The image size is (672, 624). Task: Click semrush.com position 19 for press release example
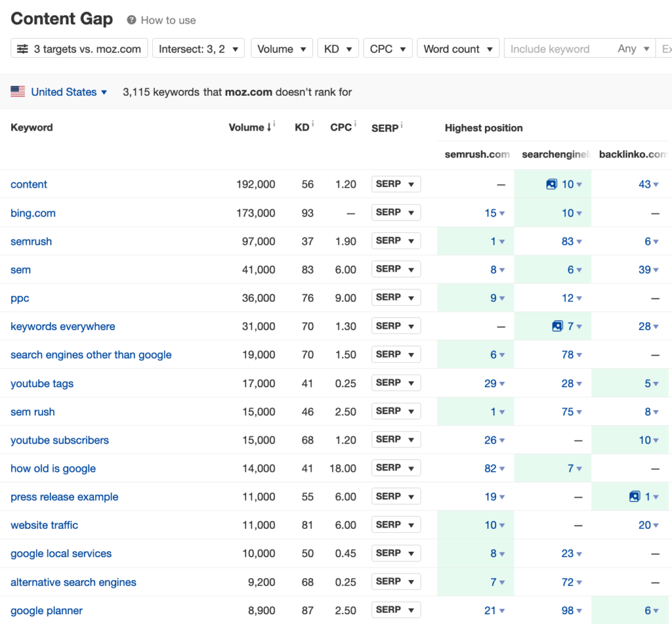click(x=495, y=497)
